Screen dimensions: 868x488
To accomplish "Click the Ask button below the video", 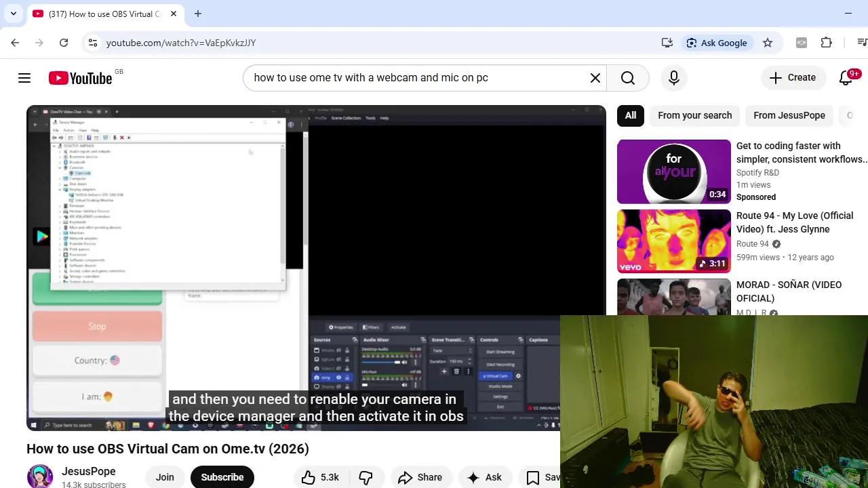I will pyautogui.click(x=485, y=477).
